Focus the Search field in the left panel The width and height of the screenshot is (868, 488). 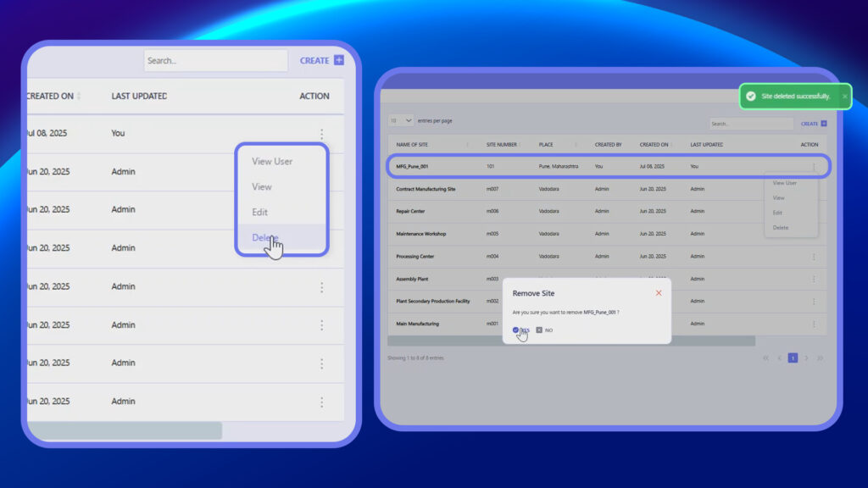[216, 61]
